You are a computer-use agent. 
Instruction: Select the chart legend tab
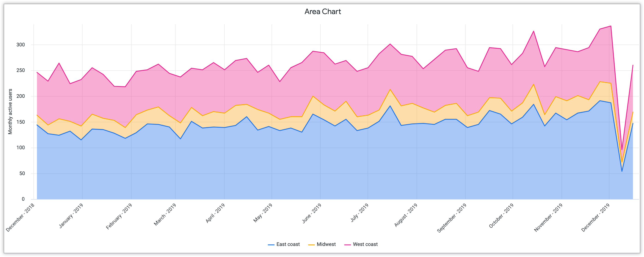click(322, 245)
